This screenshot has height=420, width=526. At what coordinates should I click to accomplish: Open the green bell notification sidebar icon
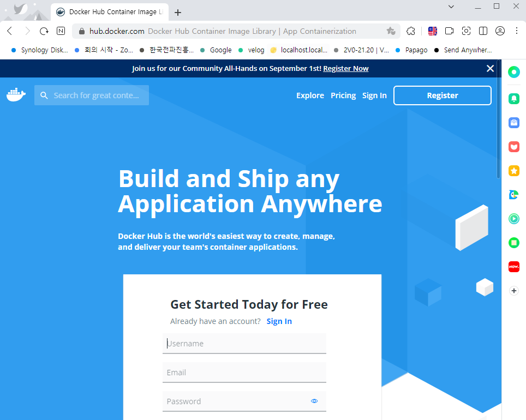[x=513, y=98]
